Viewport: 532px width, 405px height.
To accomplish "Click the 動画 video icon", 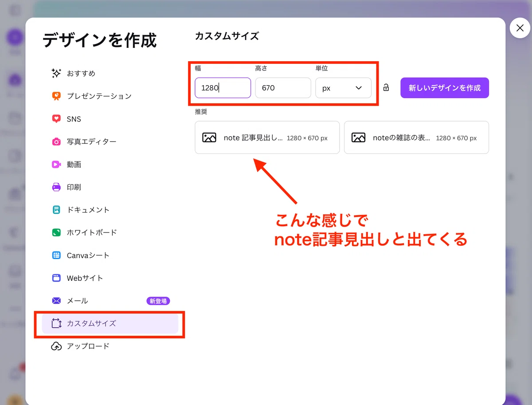I will [x=56, y=164].
